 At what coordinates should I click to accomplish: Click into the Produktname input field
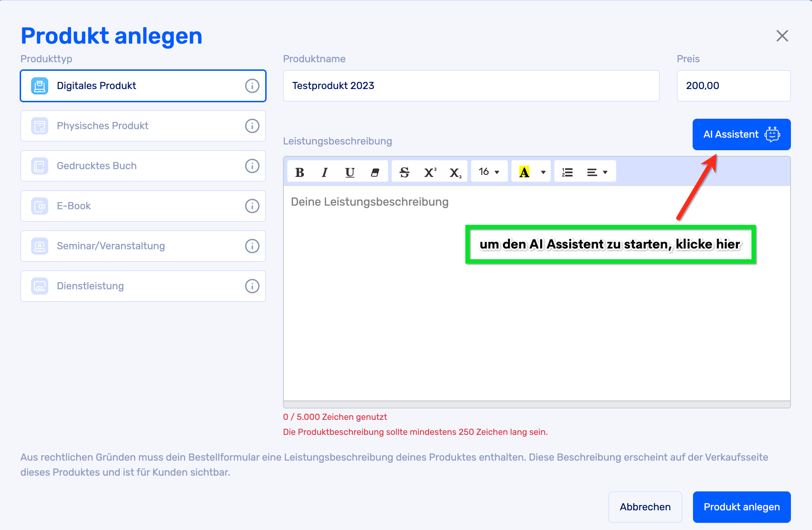click(471, 86)
